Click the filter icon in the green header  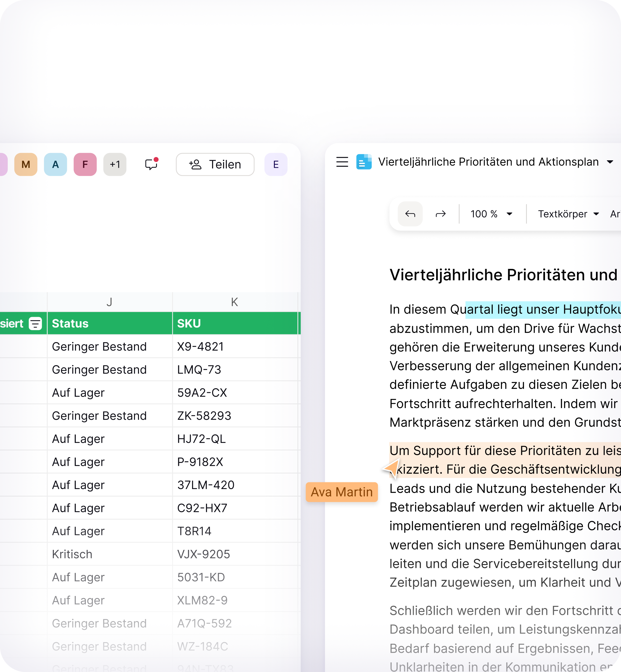35,323
